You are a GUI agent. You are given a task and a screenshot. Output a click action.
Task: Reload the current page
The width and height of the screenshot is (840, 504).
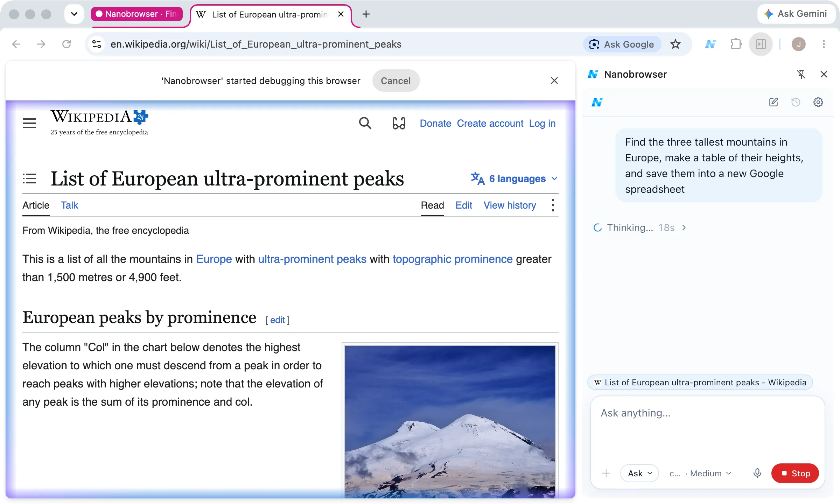tap(66, 44)
